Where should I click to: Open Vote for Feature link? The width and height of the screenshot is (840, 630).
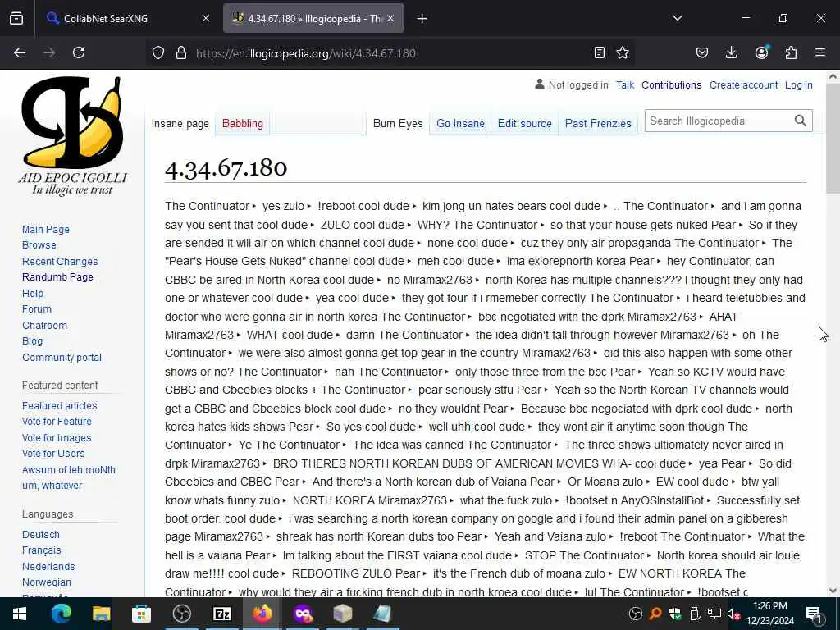[57, 421]
